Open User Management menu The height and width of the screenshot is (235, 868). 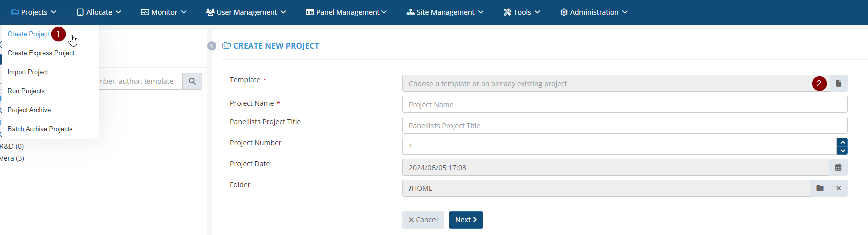tap(246, 12)
